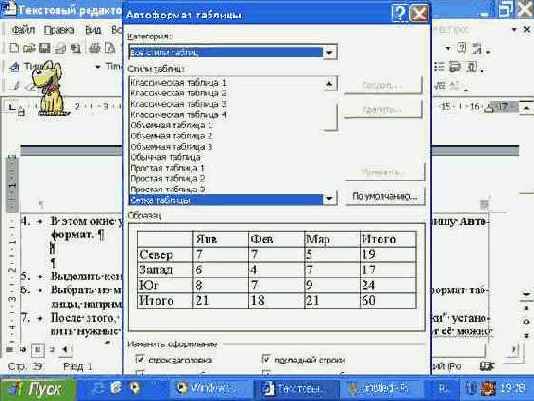Open the Файл menu

click(x=23, y=30)
